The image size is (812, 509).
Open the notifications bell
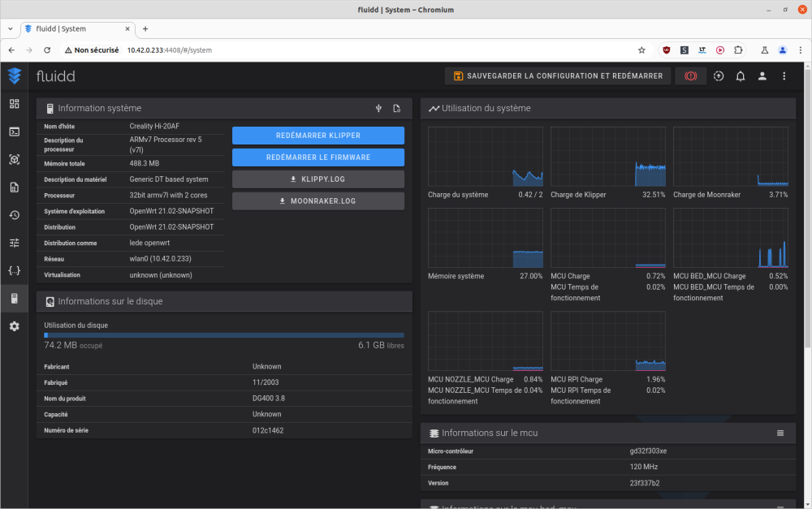(x=741, y=76)
